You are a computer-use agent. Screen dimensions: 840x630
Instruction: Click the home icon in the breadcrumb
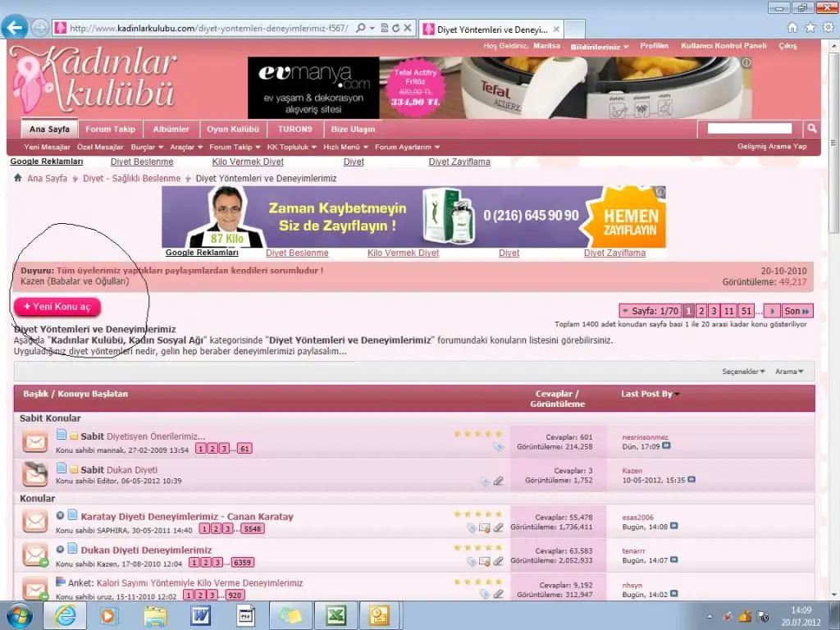[18, 178]
